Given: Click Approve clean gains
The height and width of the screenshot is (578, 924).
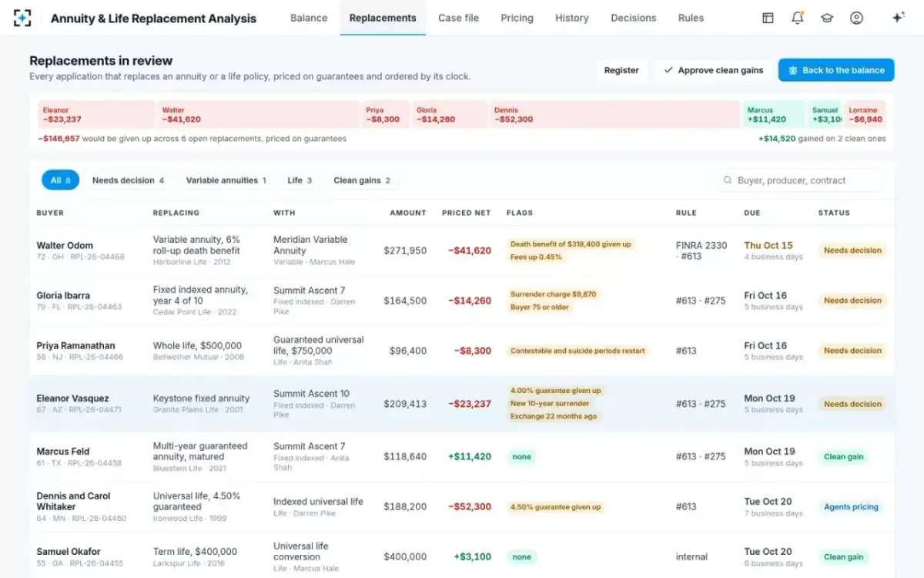Looking at the screenshot, I should [714, 70].
